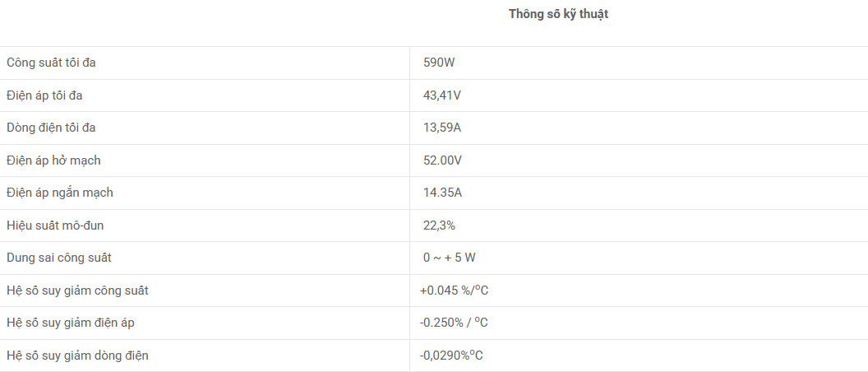This screenshot has height=372, width=868.
Task: Select the "Dung sai công suất" label
Action: [x=58, y=258]
